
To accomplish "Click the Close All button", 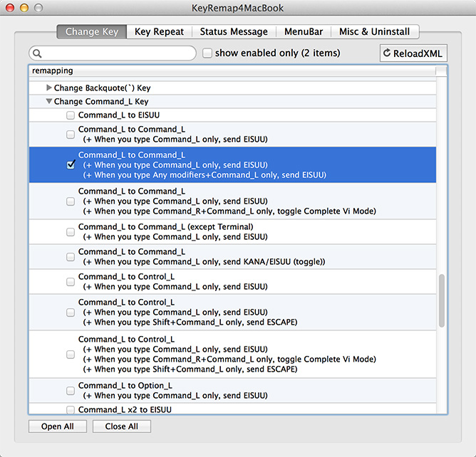I will pyautogui.click(x=122, y=426).
